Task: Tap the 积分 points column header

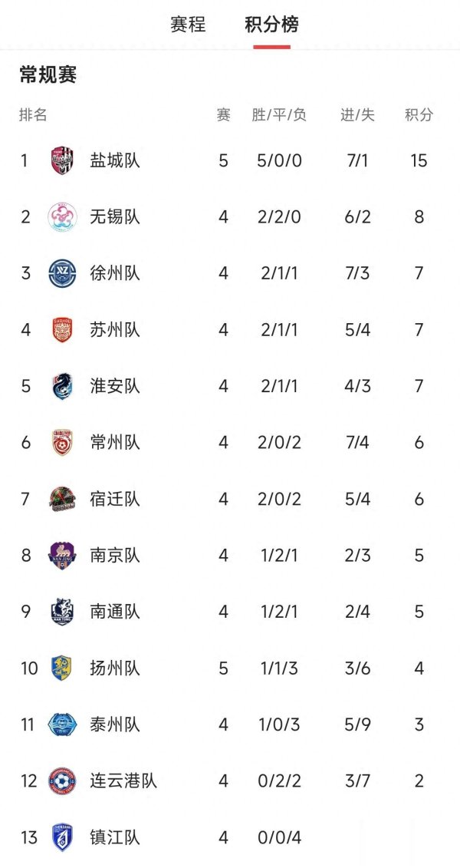Action: [419, 115]
